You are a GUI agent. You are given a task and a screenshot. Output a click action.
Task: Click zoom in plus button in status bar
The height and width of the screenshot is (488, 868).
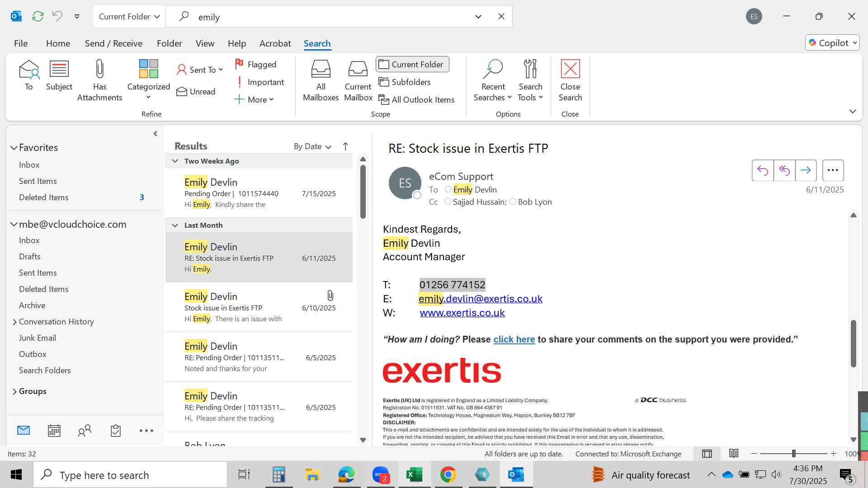coord(833,453)
